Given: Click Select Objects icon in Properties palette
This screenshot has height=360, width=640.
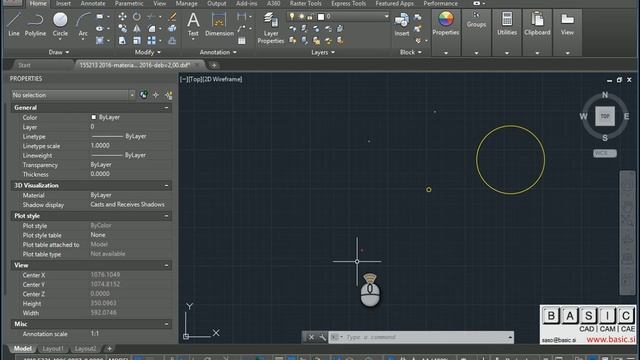Looking at the screenshot, I should [156, 95].
